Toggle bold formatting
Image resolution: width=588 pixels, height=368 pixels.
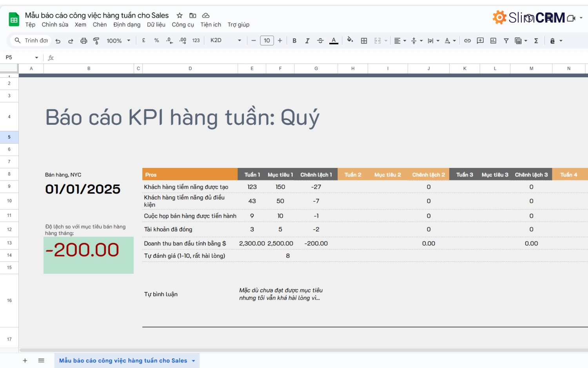(294, 41)
